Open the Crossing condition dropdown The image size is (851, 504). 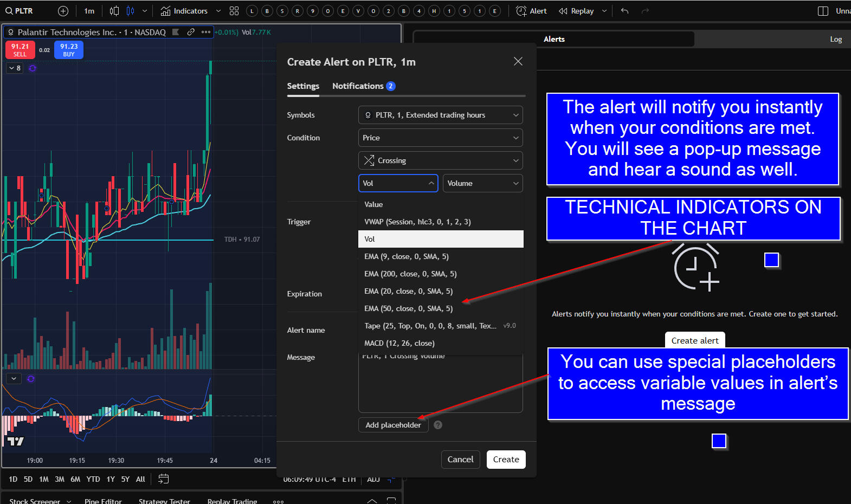coord(440,160)
